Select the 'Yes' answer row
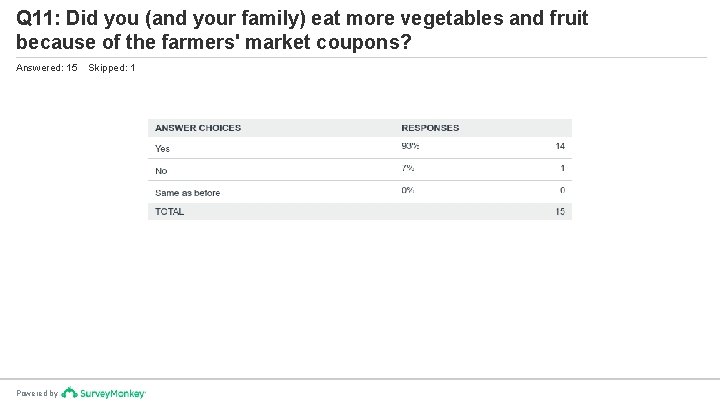 [x=163, y=148]
